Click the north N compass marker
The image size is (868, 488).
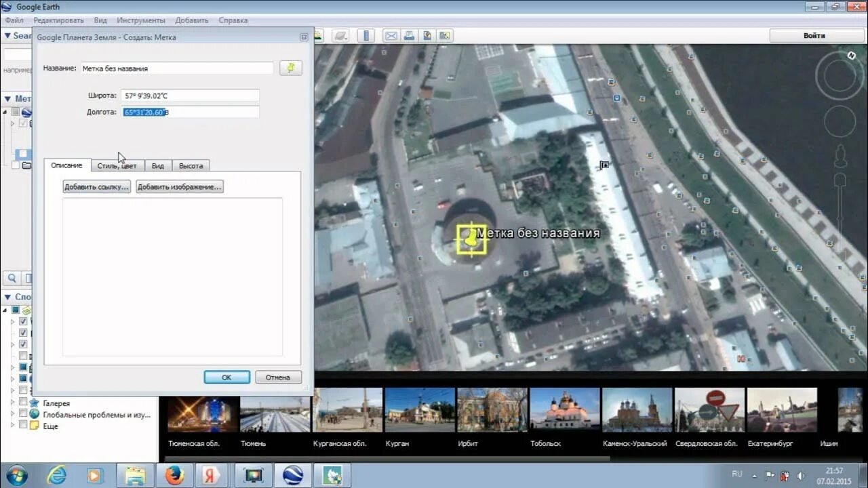point(852,55)
